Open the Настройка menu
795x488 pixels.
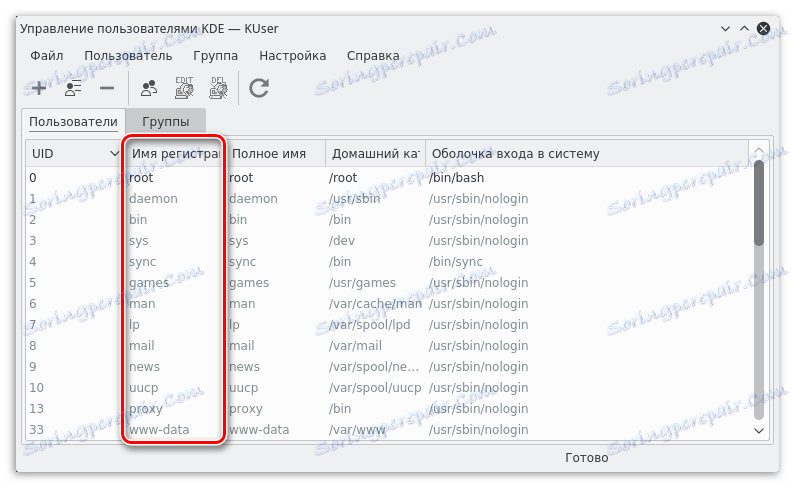click(x=293, y=55)
